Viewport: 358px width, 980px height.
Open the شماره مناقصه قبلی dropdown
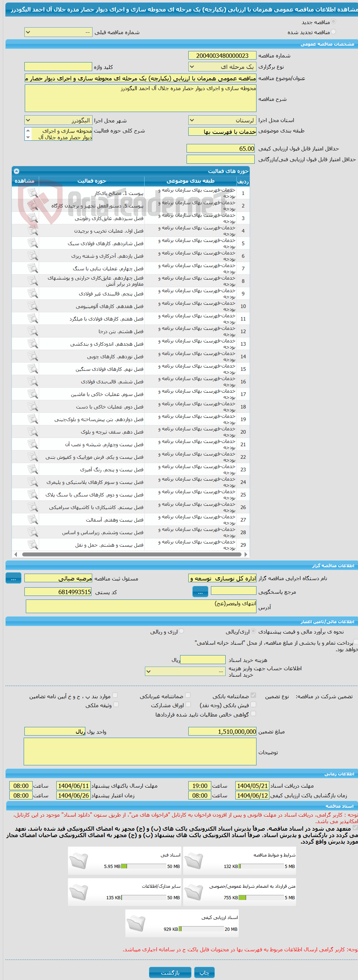tap(58, 32)
